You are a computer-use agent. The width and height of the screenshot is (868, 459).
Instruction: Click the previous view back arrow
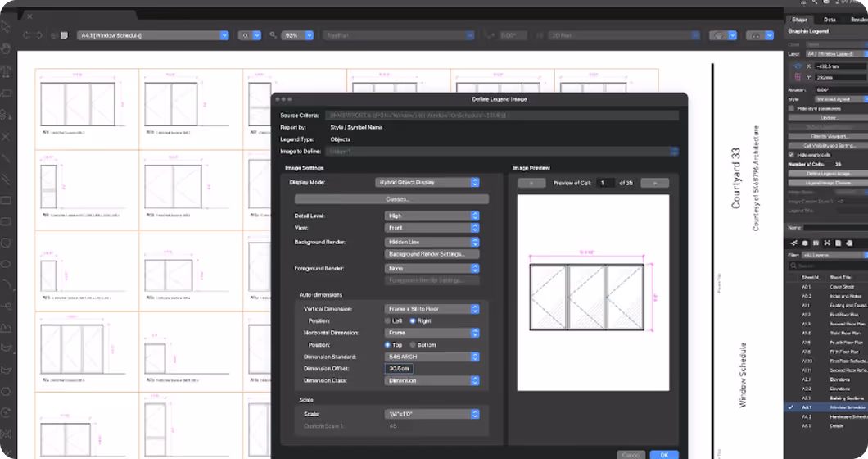click(26, 35)
